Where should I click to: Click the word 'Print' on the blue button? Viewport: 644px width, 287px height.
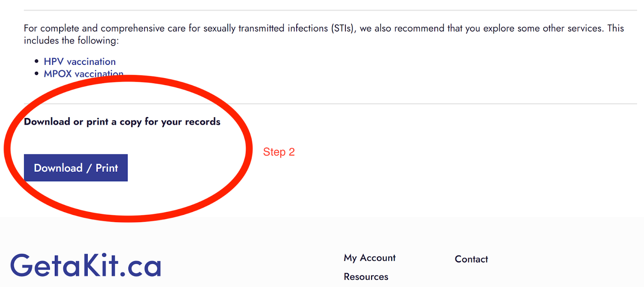(x=107, y=168)
